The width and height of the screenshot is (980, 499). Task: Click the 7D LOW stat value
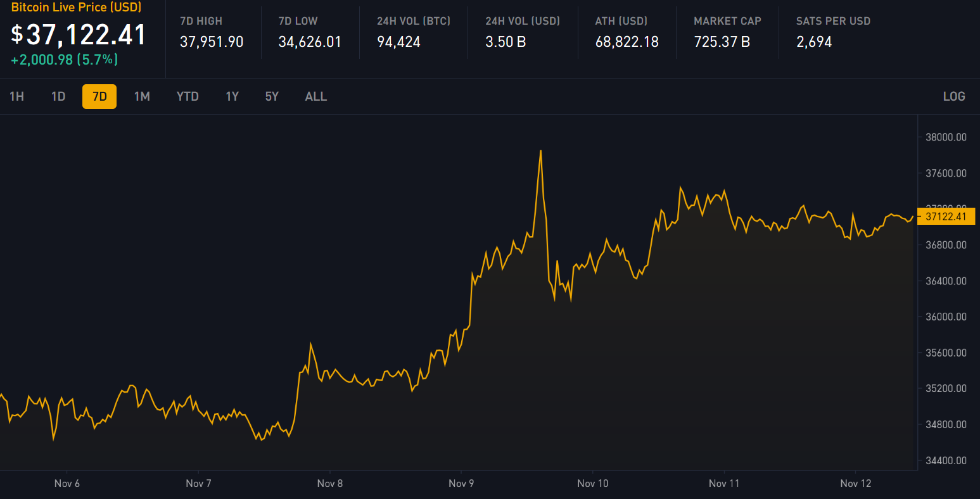tap(310, 42)
